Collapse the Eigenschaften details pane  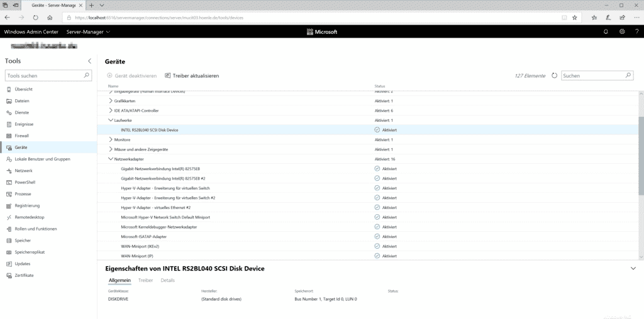tap(633, 268)
